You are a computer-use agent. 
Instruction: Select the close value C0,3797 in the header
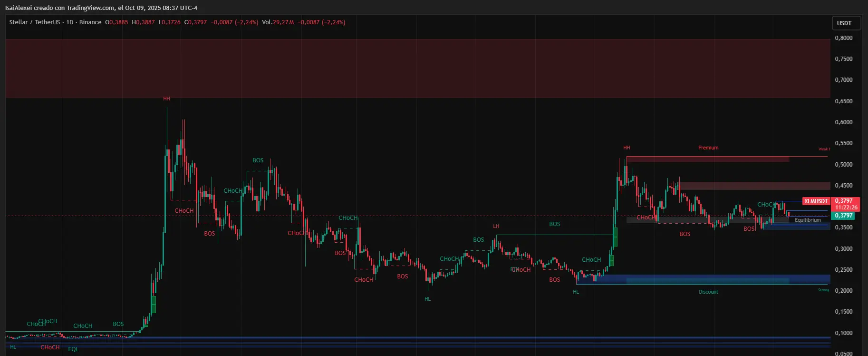pyautogui.click(x=196, y=22)
